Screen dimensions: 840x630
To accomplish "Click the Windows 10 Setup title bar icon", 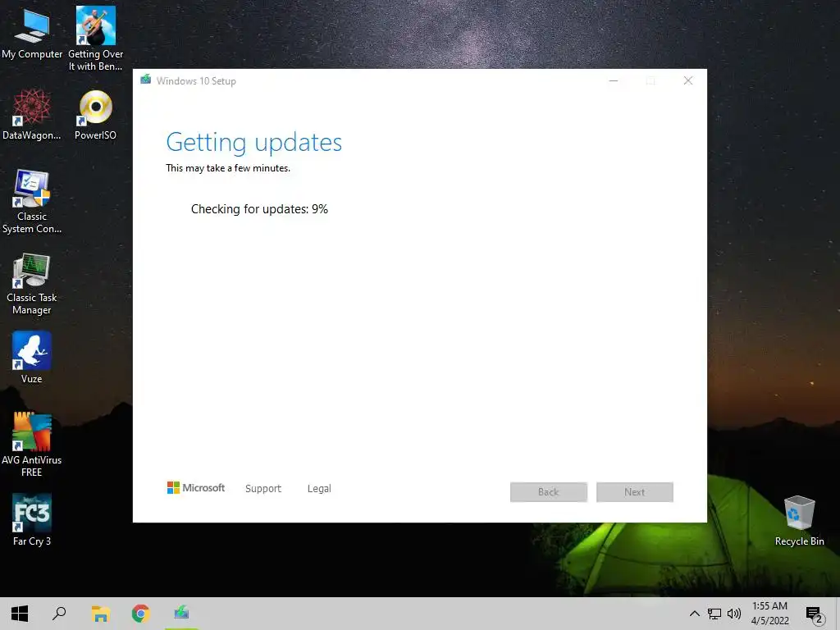I will click(x=146, y=80).
